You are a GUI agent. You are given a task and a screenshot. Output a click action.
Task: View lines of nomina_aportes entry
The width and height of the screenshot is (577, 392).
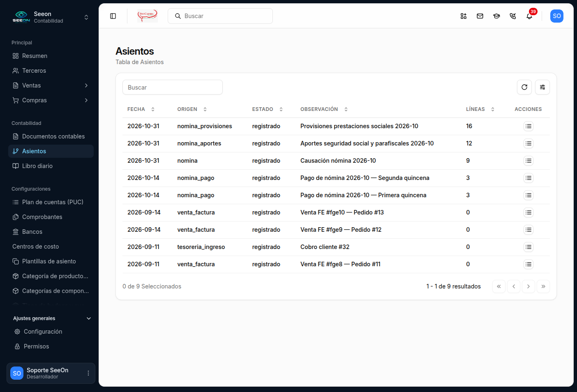(x=529, y=143)
